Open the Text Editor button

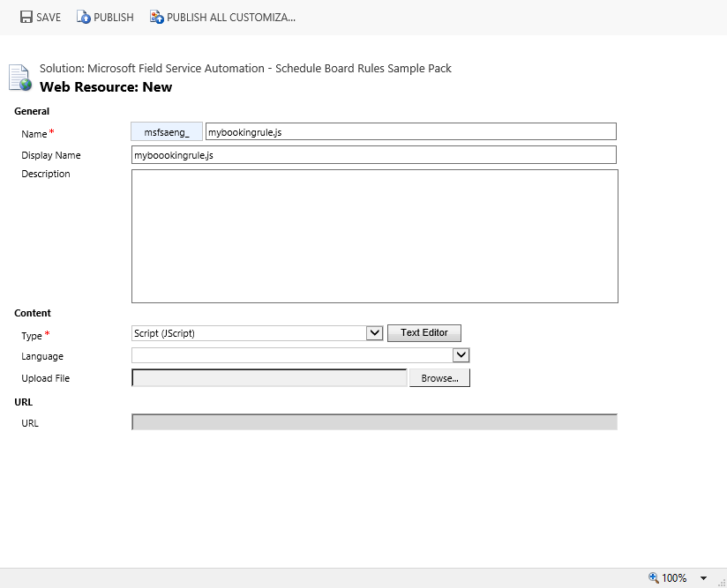424,332
